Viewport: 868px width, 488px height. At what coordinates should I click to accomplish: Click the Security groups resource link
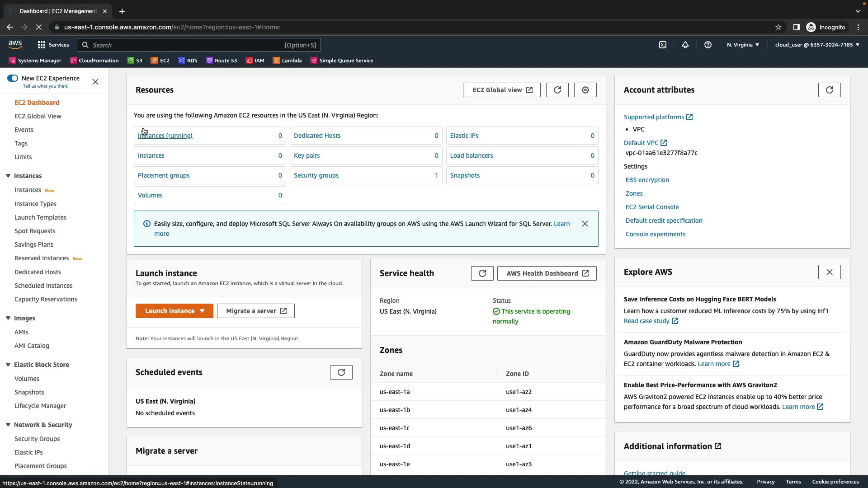[x=316, y=175]
